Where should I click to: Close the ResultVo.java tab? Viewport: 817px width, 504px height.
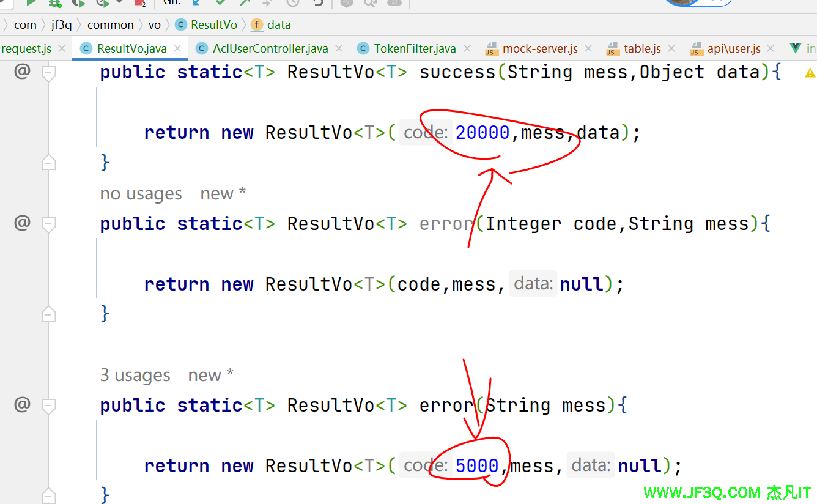click(x=178, y=48)
